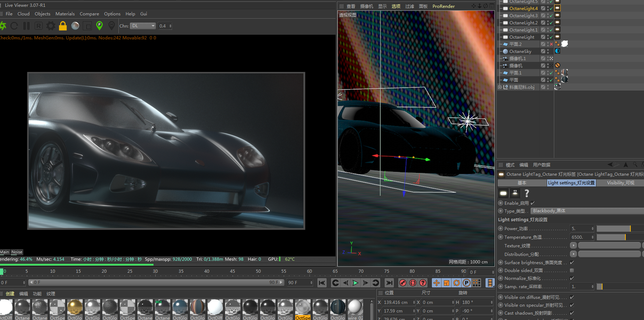Click the R reset data icon
Screen dimensions: 644x320
tap(38, 26)
